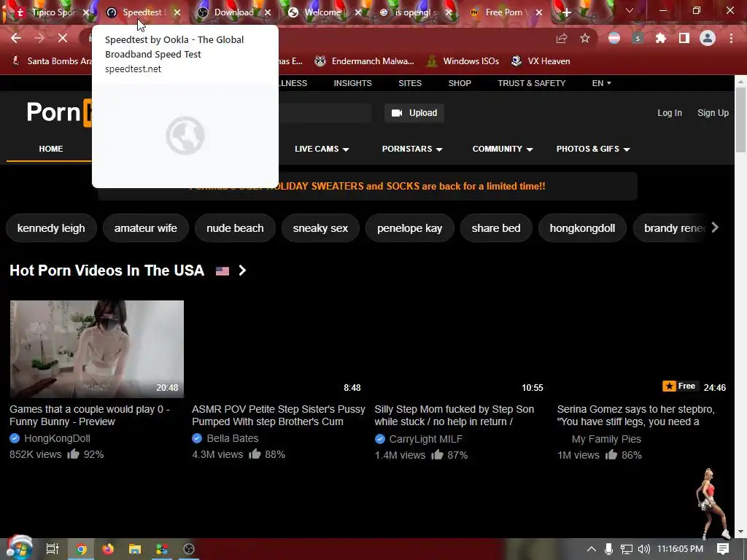Open the Chrome three-dot menu
The width and height of the screenshot is (747, 560).
tap(731, 39)
